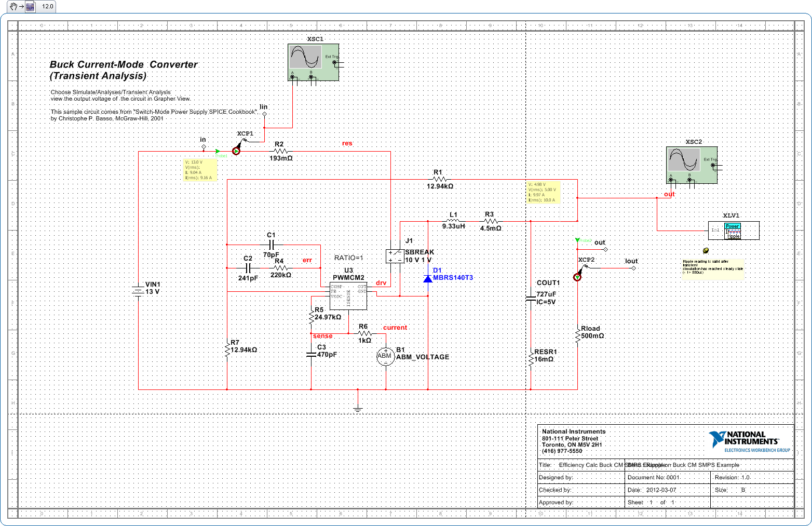The image size is (812, 526).
Task: Click the '13 V' VIN1 value
Action: click(152, 292)
